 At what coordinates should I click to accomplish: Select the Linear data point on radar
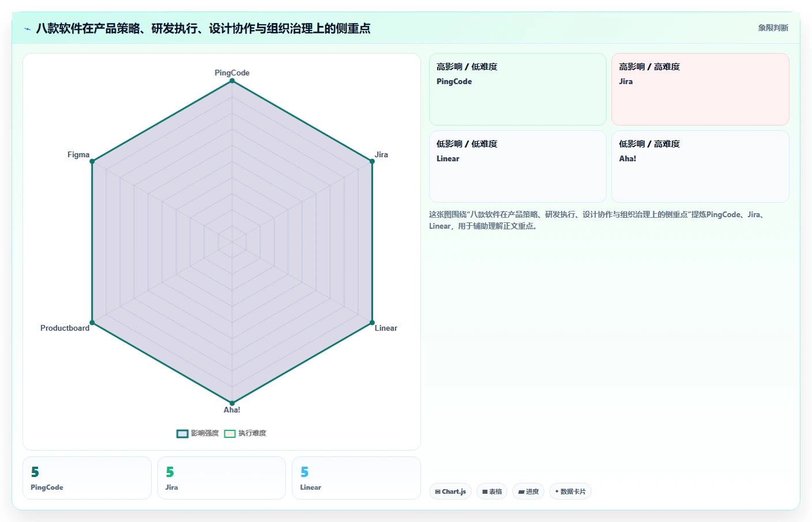point(372,323)
